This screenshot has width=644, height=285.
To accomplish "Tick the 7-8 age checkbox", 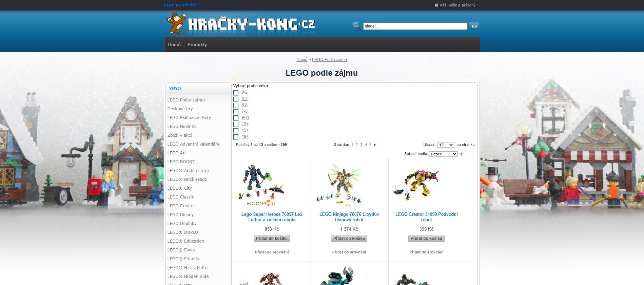I will click(236, 112).
